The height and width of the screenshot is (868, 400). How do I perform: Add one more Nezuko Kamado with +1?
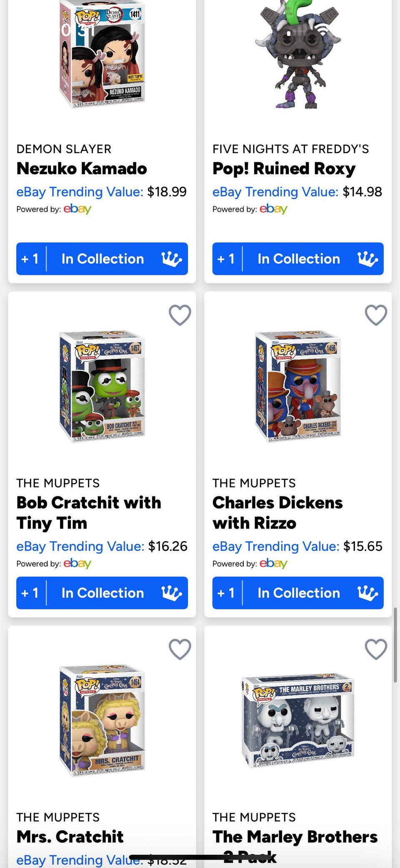point(30,259)
